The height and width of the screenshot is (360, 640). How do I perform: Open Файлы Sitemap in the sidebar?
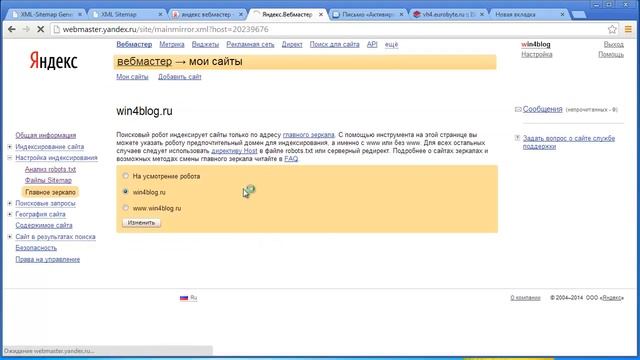click(48, 180)
